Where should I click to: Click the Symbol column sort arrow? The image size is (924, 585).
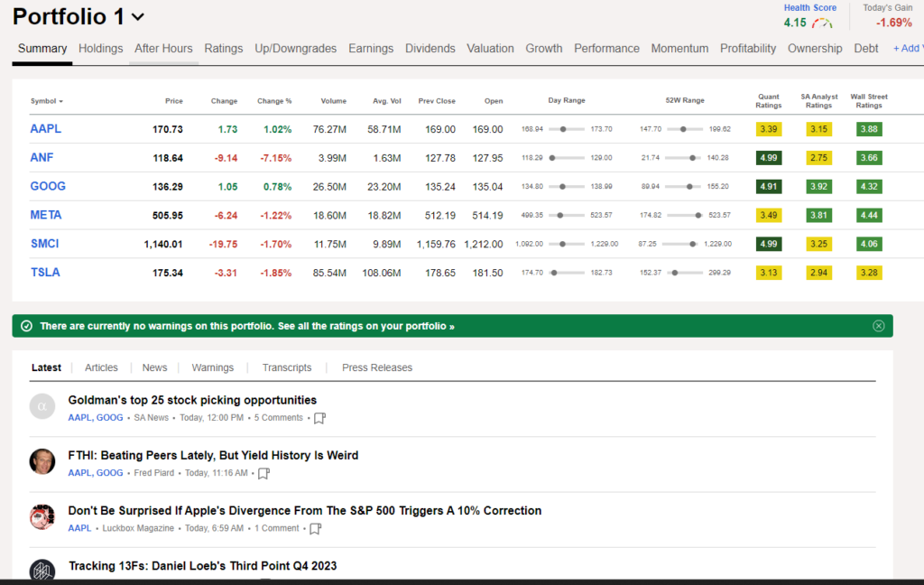[60, 101]
